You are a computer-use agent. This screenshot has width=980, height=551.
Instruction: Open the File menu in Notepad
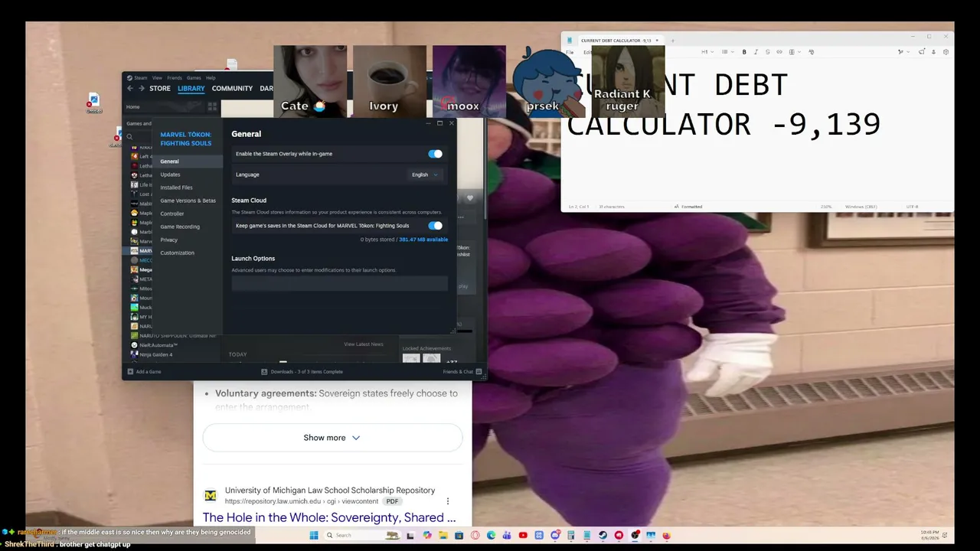[x=570, y=52]
